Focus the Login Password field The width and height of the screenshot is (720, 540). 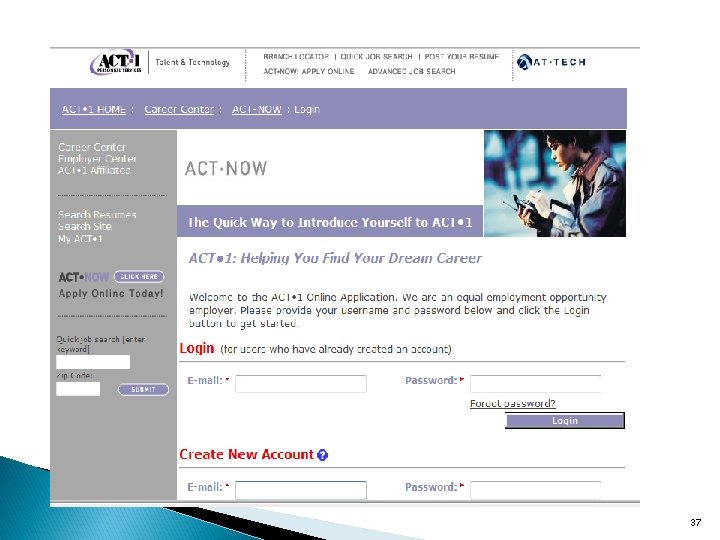click(535, 384)
